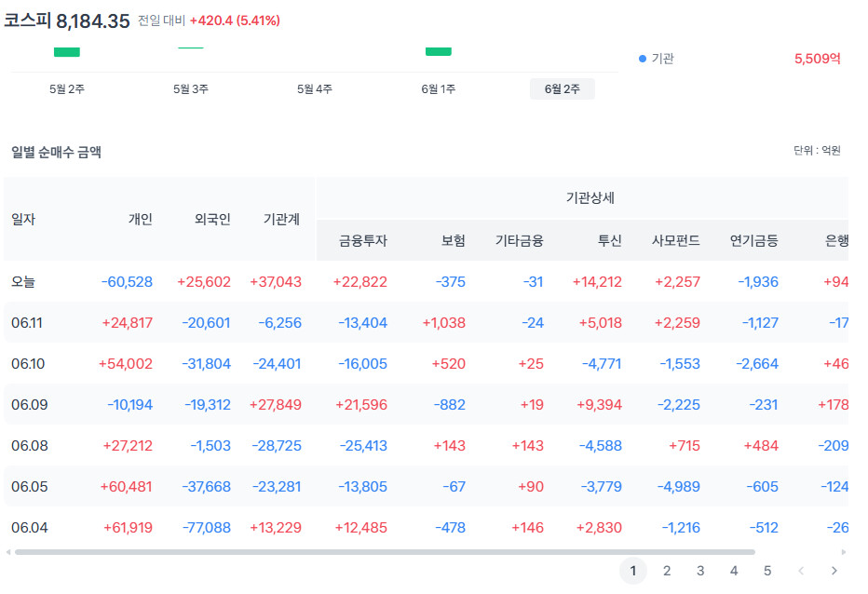Open page 2 of the table
The width and height of the screenshot is (868, 594).
[x=667, y=571]
